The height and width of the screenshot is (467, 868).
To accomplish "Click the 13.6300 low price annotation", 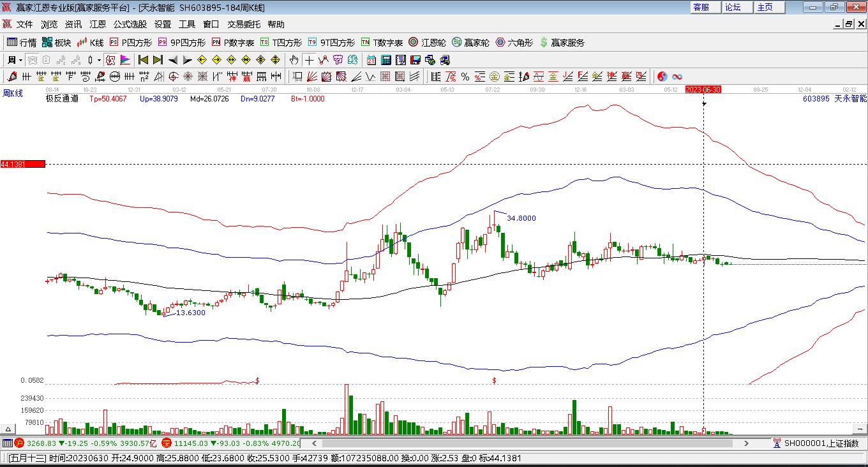I will coord(191,313).
